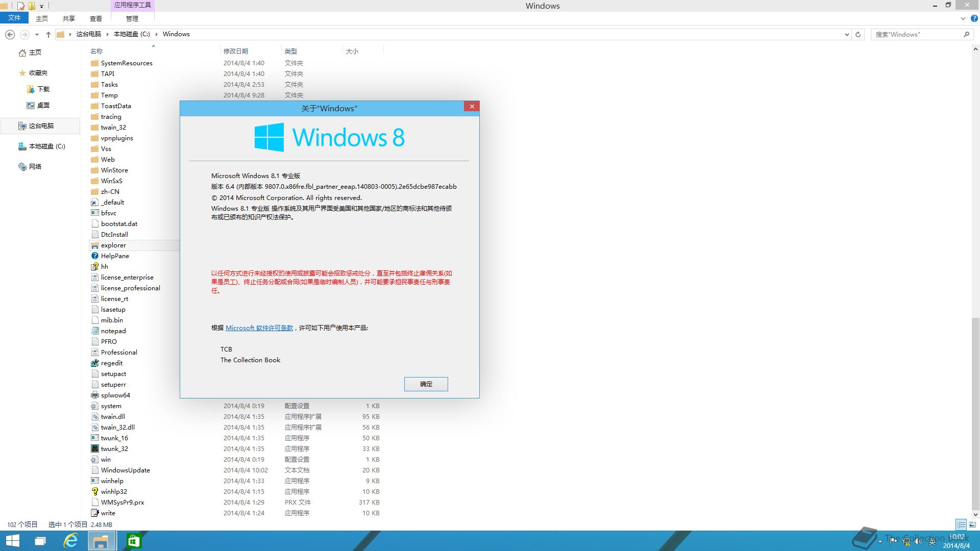
Task: Click the search magnifier icon
Action: [x=966, y=34]
